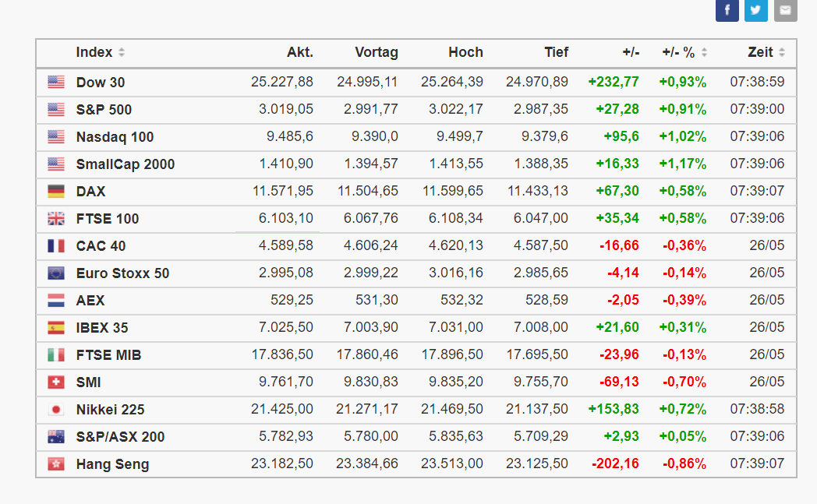
Task: Open the Euro Stoxx 50 link
Action: point(122,273)
